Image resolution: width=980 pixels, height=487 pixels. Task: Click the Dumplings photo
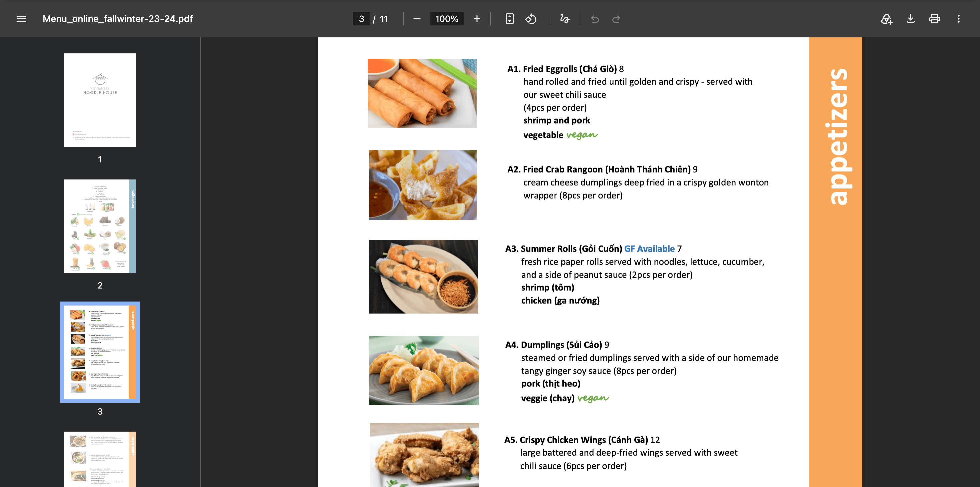424,371
